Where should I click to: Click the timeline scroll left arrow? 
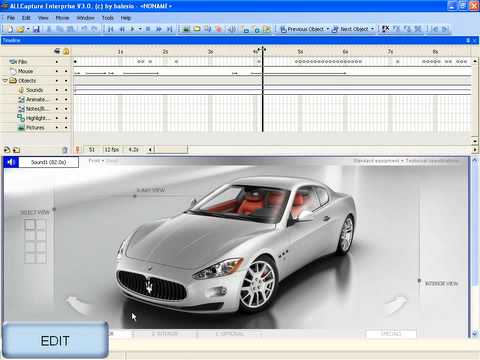click(x=150, y=150)
